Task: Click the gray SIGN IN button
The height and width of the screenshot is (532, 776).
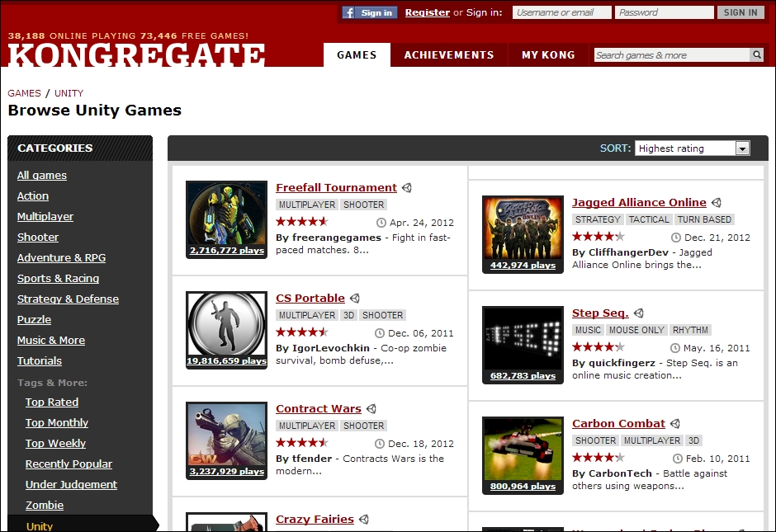Action: click(741, 13)
